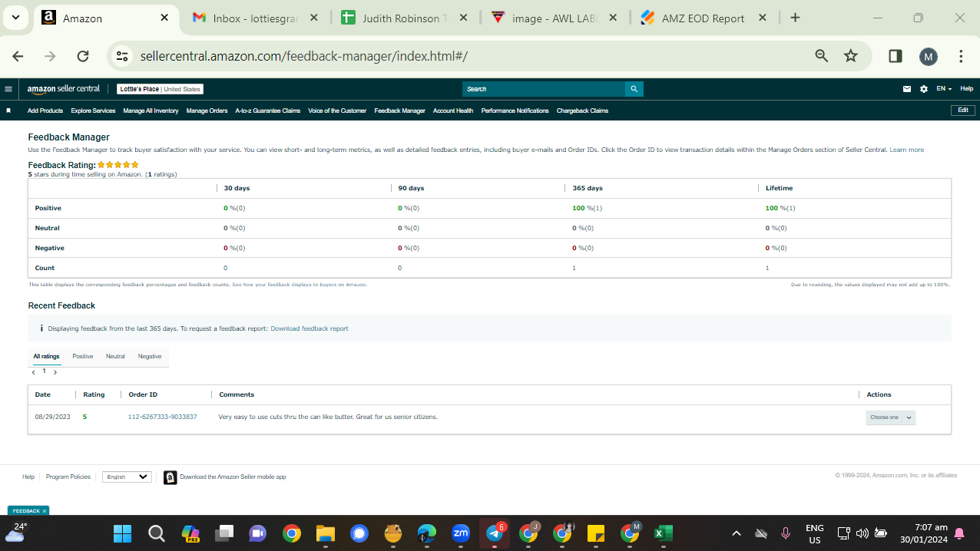Click the zoom magnifier icon in address bar

tap(822, 56)
